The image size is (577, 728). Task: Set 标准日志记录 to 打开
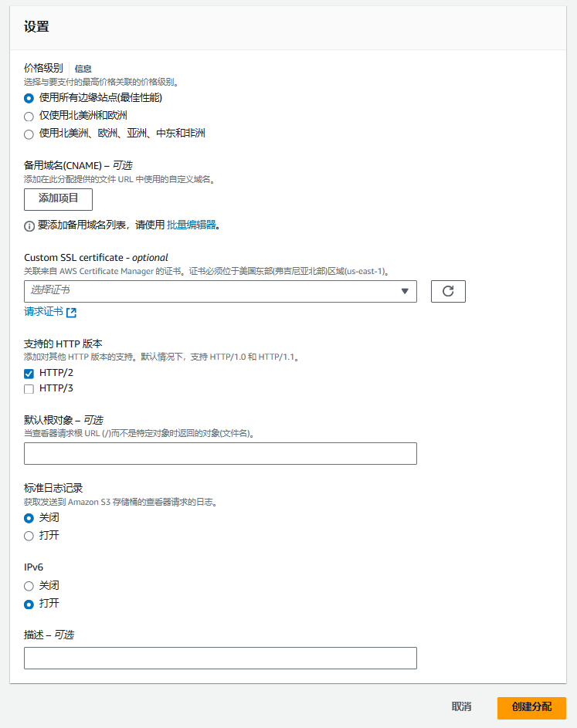pos(29,536)
